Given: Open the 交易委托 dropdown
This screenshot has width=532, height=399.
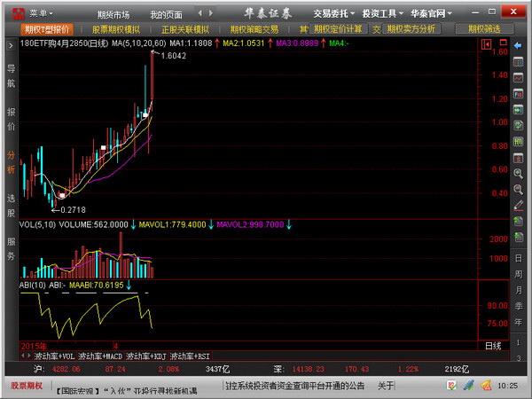Looking at the screenshot, I should 334,13.
